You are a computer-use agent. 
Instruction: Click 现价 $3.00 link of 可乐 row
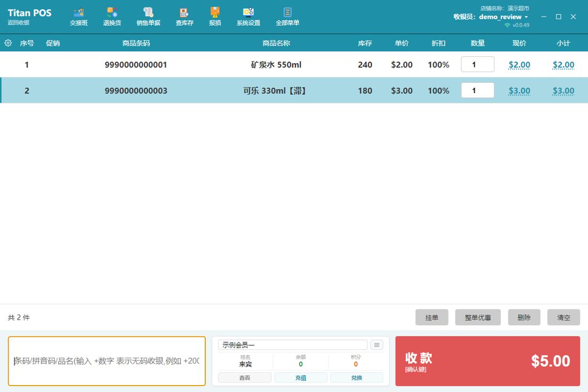coord(519,91)
